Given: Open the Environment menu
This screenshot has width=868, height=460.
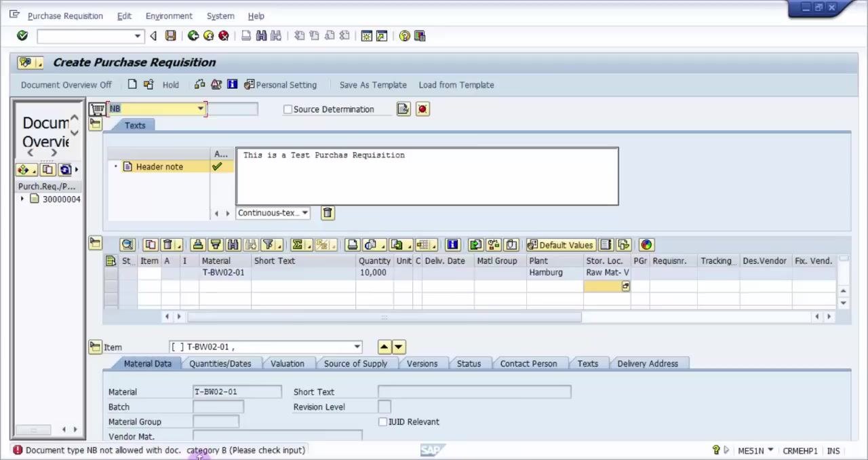Looking at the screenshot, I should point(169,16).
